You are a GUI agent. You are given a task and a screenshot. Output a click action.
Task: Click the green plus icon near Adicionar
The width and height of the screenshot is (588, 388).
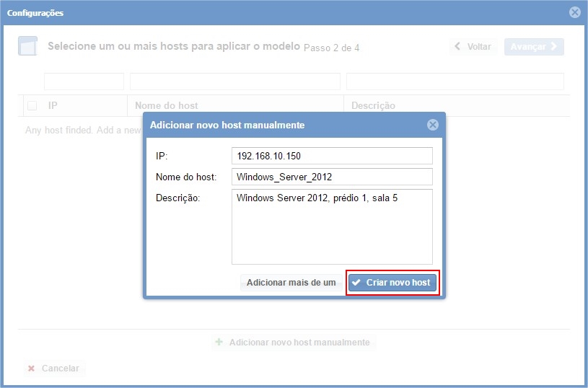(x=219, y=343)
